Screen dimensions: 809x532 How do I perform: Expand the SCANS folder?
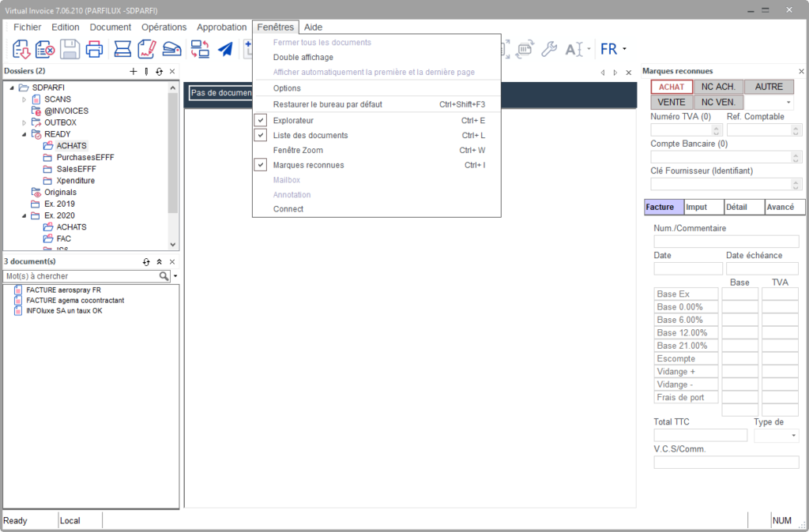coord(24,99)
